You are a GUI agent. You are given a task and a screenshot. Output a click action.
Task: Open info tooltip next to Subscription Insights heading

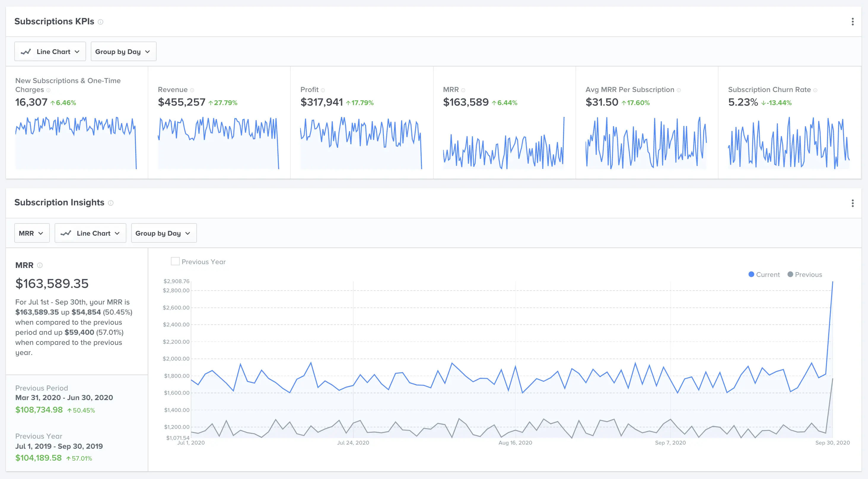[x=110, y=203]
